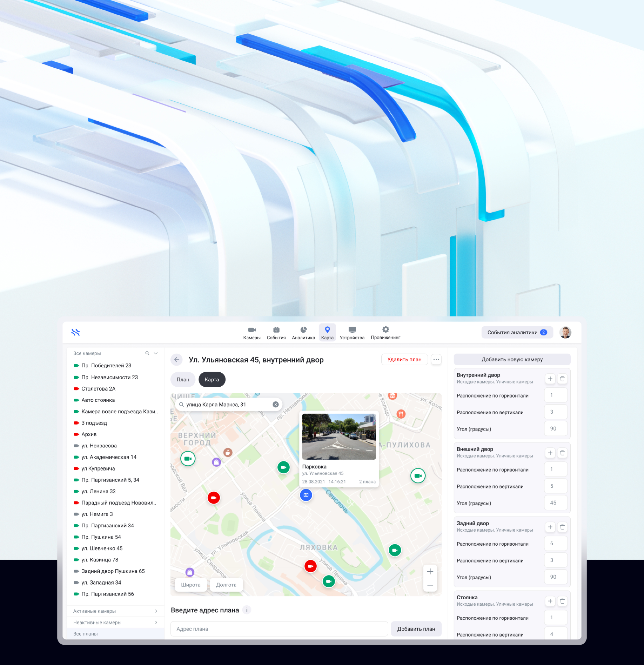Switch to the План view toggle

[183, 380]
